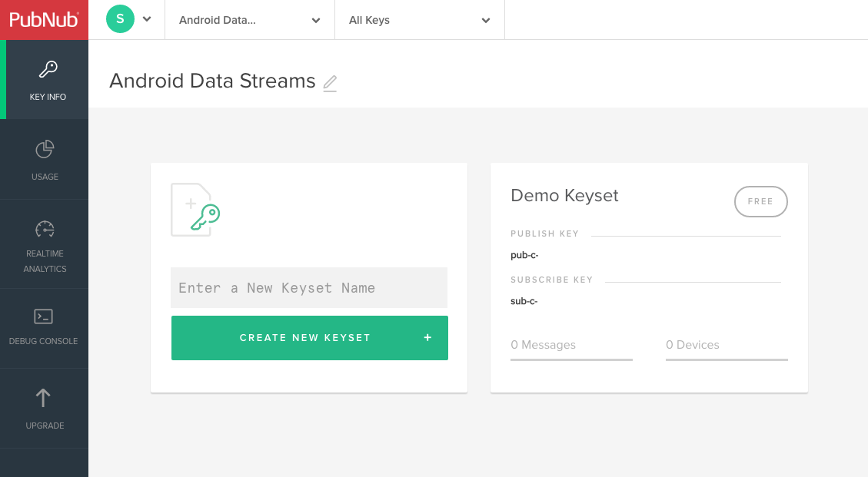Click the 0 Messages usage bar
868x477 pixels.
tap(571, 358)
